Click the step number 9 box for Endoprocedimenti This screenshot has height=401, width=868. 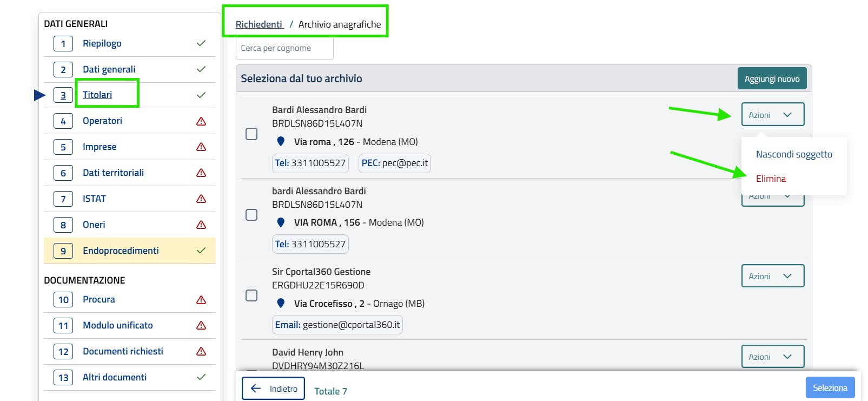point(63,251)
